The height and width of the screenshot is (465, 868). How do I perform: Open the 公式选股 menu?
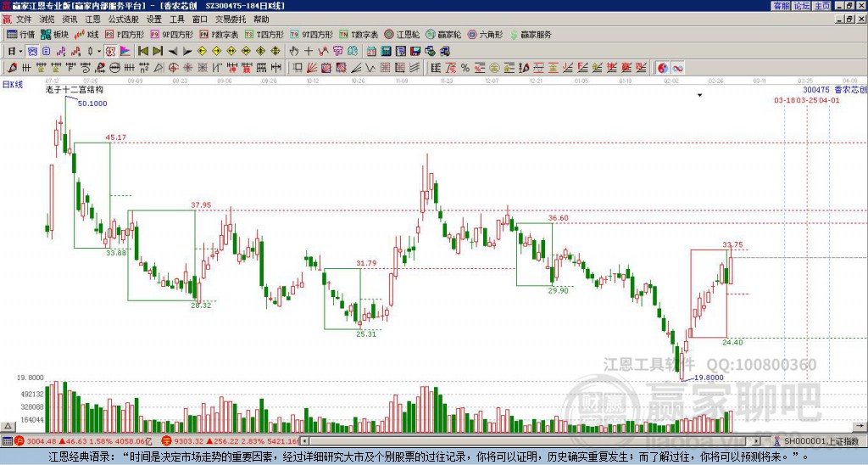pyautogui.click(x=124, y=20)
